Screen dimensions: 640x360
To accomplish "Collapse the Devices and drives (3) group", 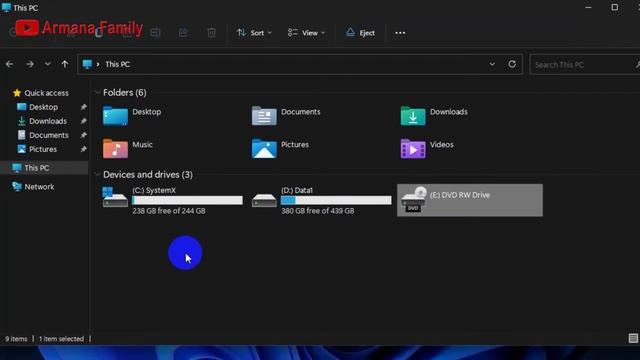I will [97, 175].
